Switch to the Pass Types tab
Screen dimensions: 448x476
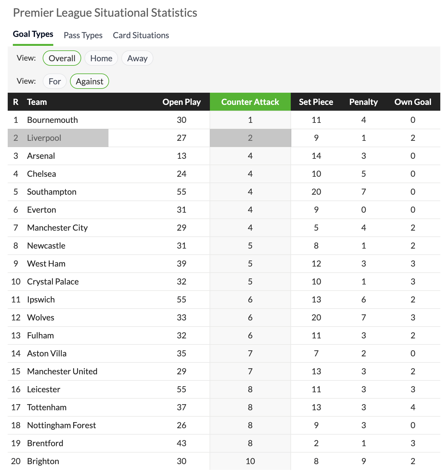point(83,35)
